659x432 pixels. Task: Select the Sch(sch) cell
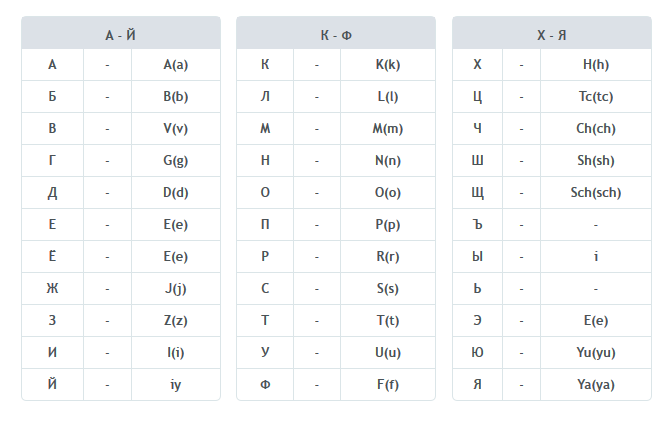point(595,193)
